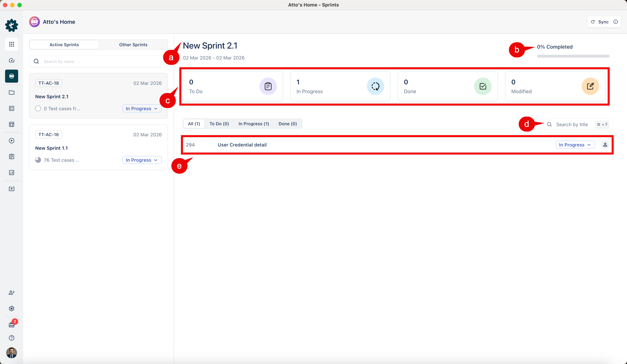Image resolution: width=627 pixels, height=364 pixels.
Task: Open the help question mark icon
Action: click(x=11, y=338)
